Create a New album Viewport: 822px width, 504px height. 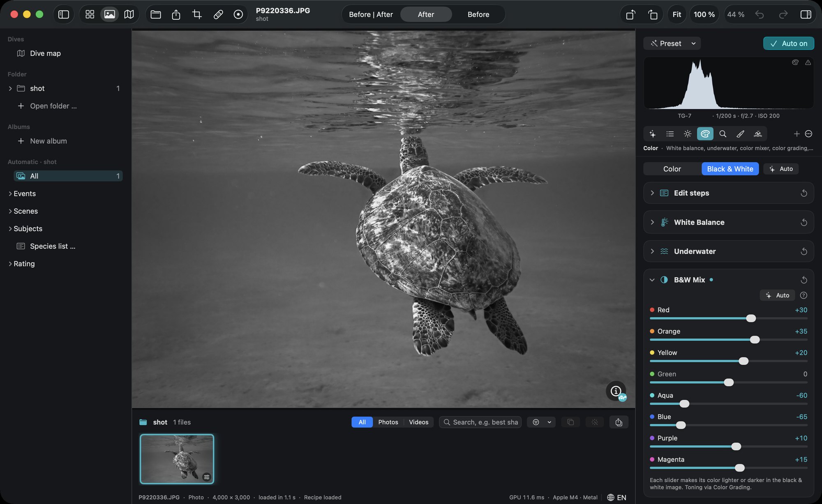click(48, 141)
